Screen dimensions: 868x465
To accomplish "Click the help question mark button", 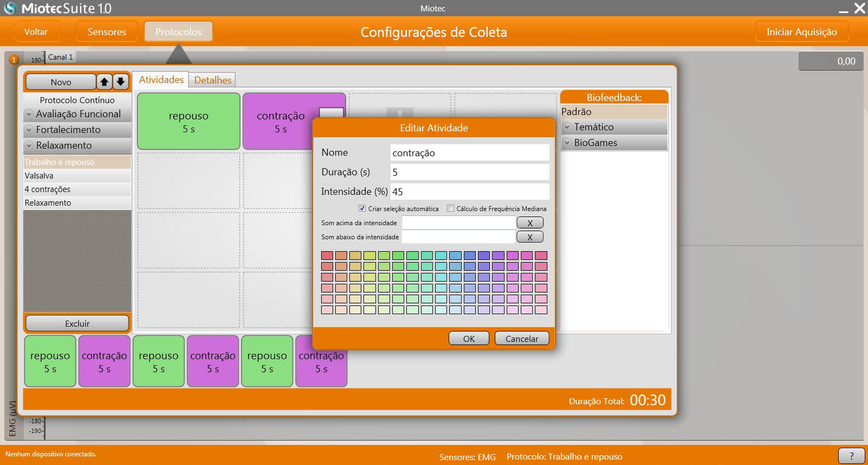I will 851,456.
